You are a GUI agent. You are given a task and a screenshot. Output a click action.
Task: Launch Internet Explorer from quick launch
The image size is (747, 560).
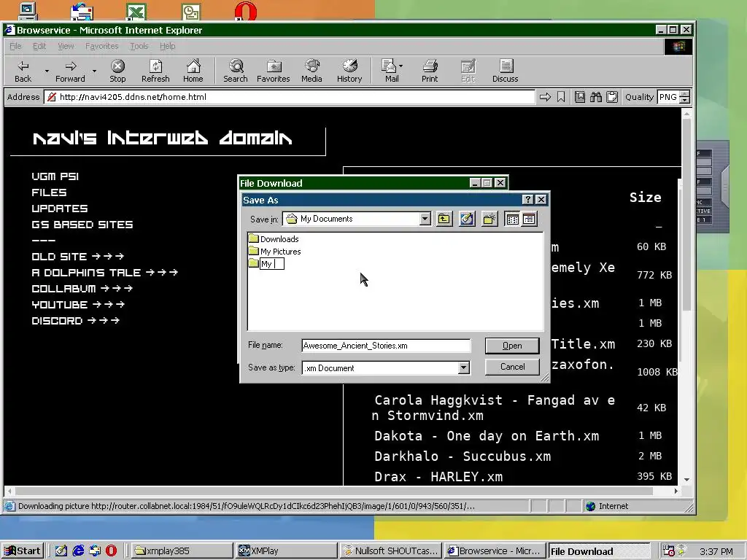pyautogui.click(x=78, y=551)
